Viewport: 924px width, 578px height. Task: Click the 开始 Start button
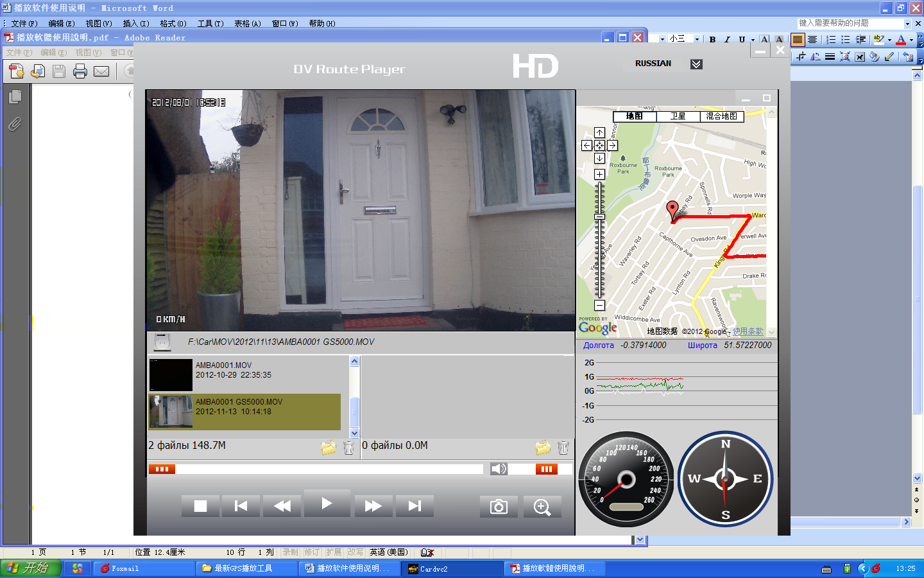pyautogui.click(x=30, y=568)
